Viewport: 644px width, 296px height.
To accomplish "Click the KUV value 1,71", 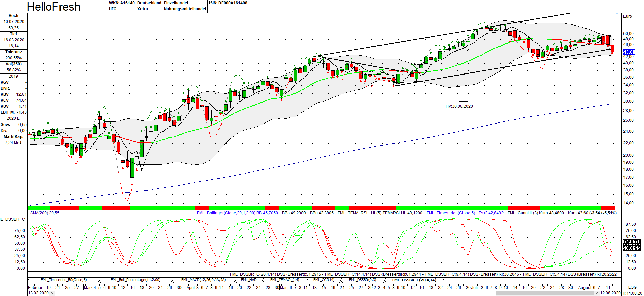I will (23, 106).
